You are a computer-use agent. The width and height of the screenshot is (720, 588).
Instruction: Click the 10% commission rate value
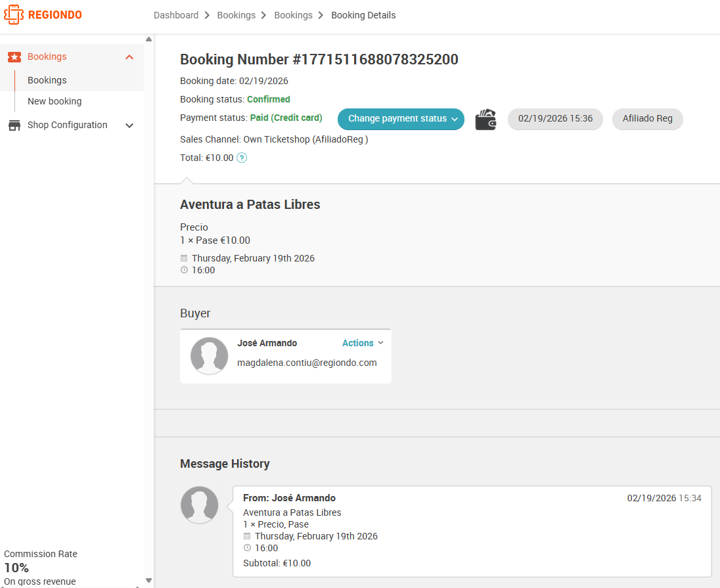pyautogui.click(x=16, y=568)
